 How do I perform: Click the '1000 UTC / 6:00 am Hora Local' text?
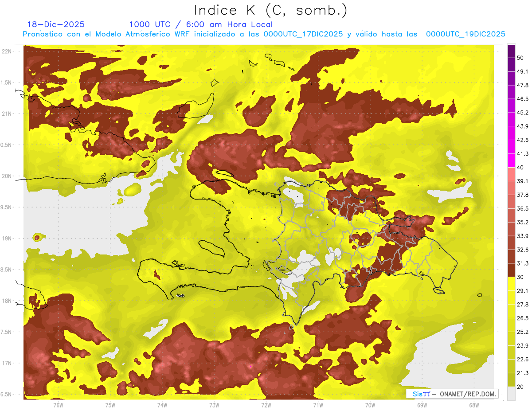coord(201,24)
